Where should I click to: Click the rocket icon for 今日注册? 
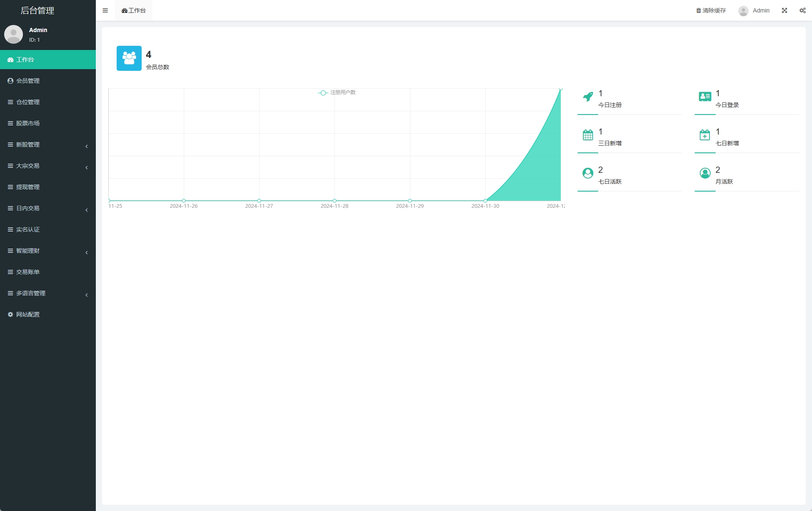coord(588,97)
